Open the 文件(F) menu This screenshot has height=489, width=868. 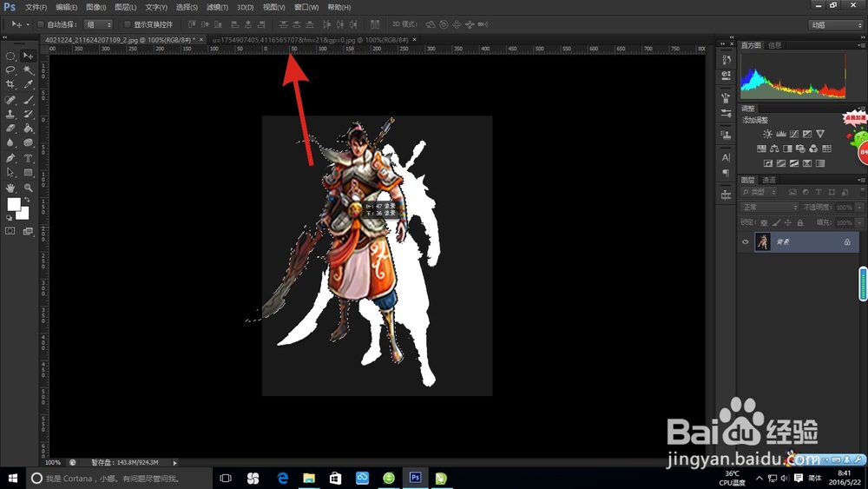tap(36, 7)
